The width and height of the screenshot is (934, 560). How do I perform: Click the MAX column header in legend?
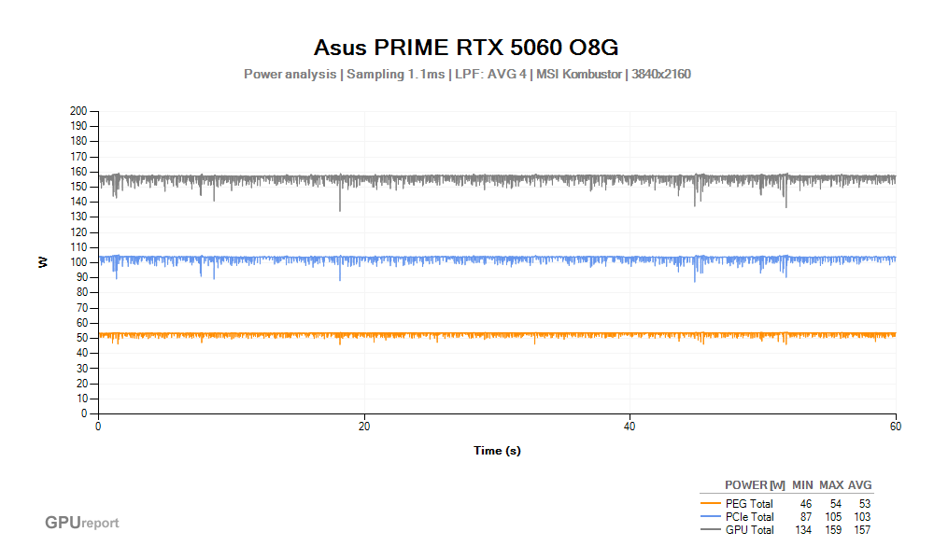[831, 485]
